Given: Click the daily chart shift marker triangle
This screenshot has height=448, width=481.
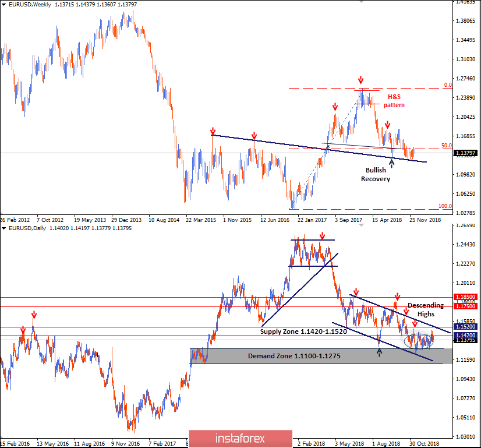Looking at the screenshot, I should [362, 225].
